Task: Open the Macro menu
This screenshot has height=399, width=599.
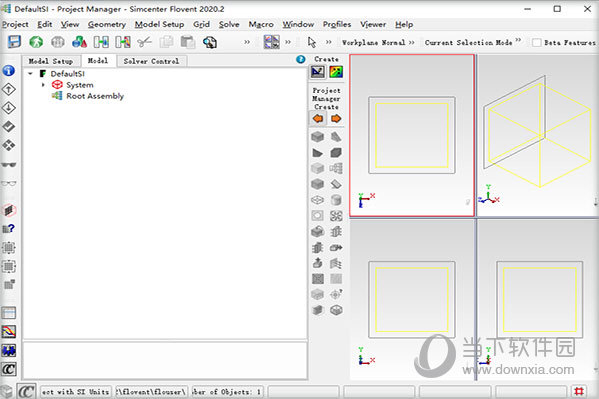Action: [261, 24]
